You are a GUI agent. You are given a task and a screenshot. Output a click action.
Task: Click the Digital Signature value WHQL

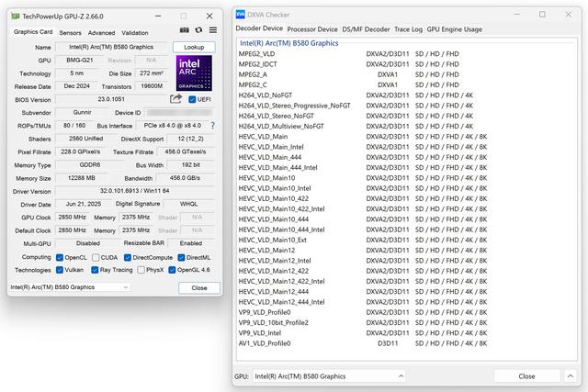pyautogui.click(x=188, y=204)
